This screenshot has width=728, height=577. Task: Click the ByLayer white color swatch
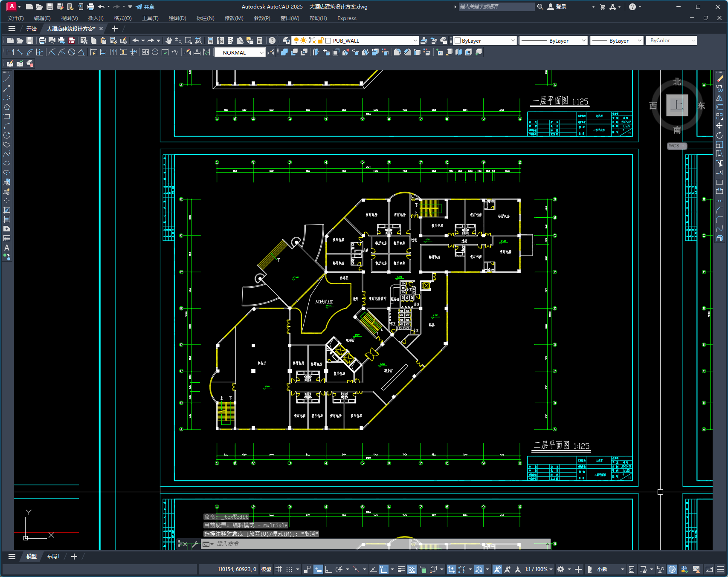458,40
